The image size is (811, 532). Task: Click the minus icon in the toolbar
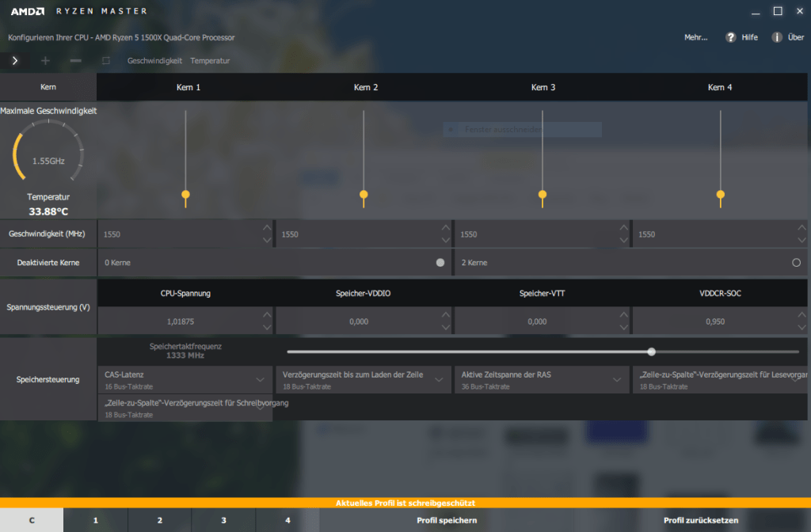tap(75, 60)
